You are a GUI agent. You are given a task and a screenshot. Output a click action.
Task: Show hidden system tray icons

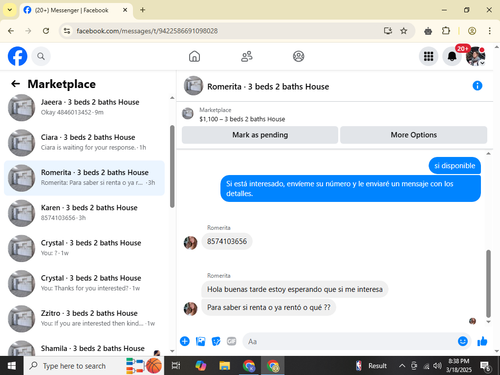tap(402, 366)
